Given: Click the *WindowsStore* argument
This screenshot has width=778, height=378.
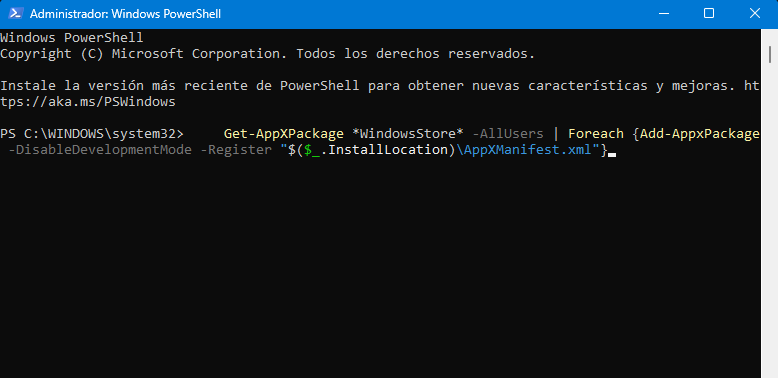Looking at the screenshot, I should point(408,133).
